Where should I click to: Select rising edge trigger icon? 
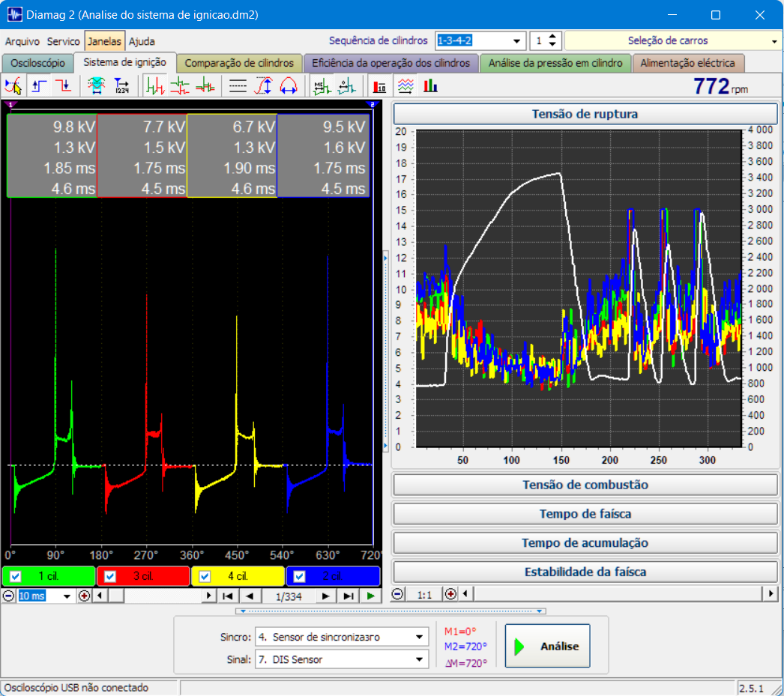click(x=40, y=86)
